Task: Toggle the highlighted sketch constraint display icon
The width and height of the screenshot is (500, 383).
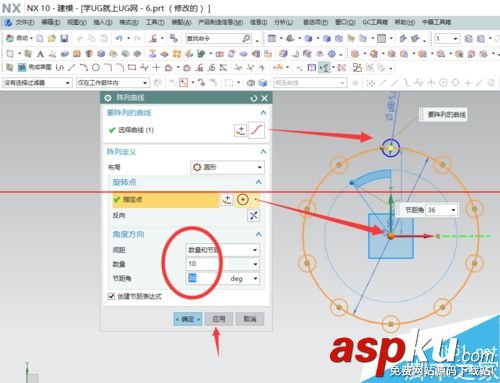Action: (x=324, y=68)
